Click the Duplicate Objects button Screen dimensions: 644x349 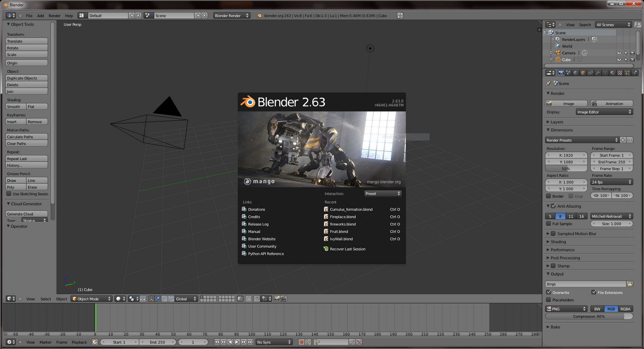click(x=27, y=78)
